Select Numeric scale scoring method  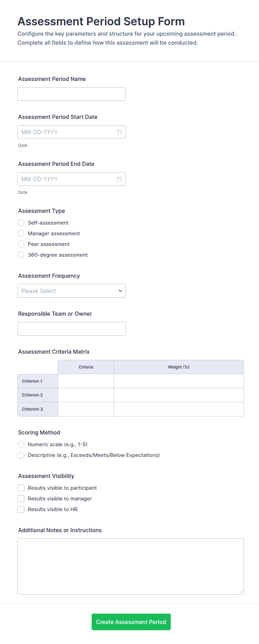coord(21,444)
